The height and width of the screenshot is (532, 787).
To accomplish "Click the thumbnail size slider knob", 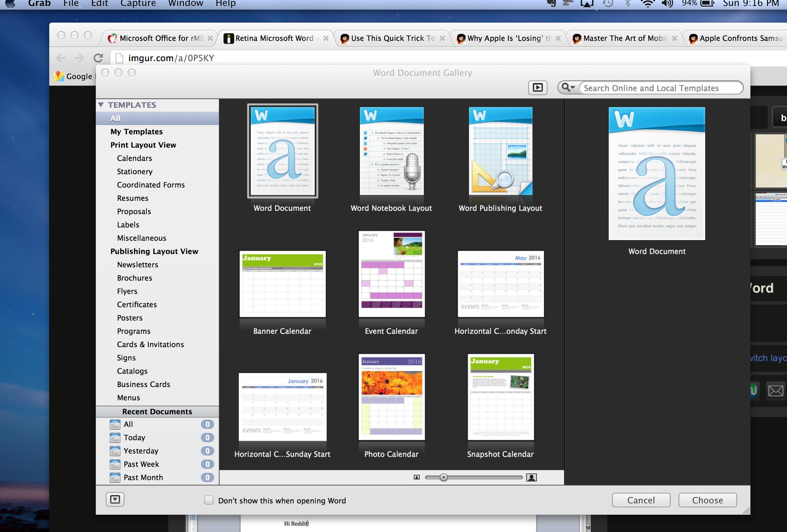I will pos(444,477).
